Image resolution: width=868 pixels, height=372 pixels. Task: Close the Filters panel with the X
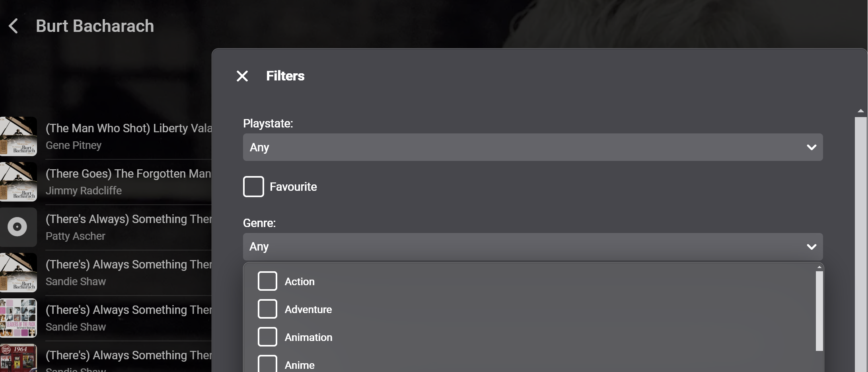[242, 76]
